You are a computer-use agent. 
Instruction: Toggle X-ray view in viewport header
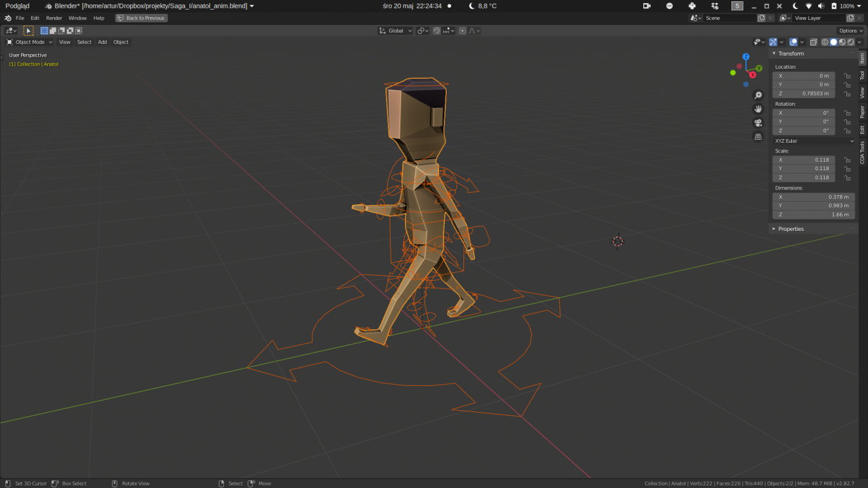click(813, 42)
